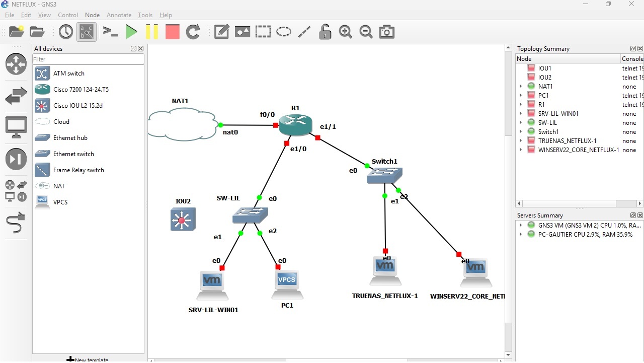This screenshot has height=363, width=644.
Task: Expand NAT1 node in Topology Summary
Action: [521, 87]
